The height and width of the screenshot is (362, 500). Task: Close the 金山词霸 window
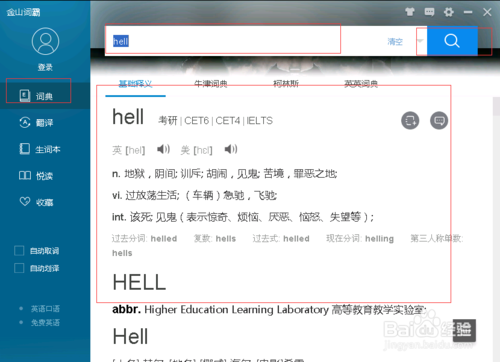(x=487, y=12)
